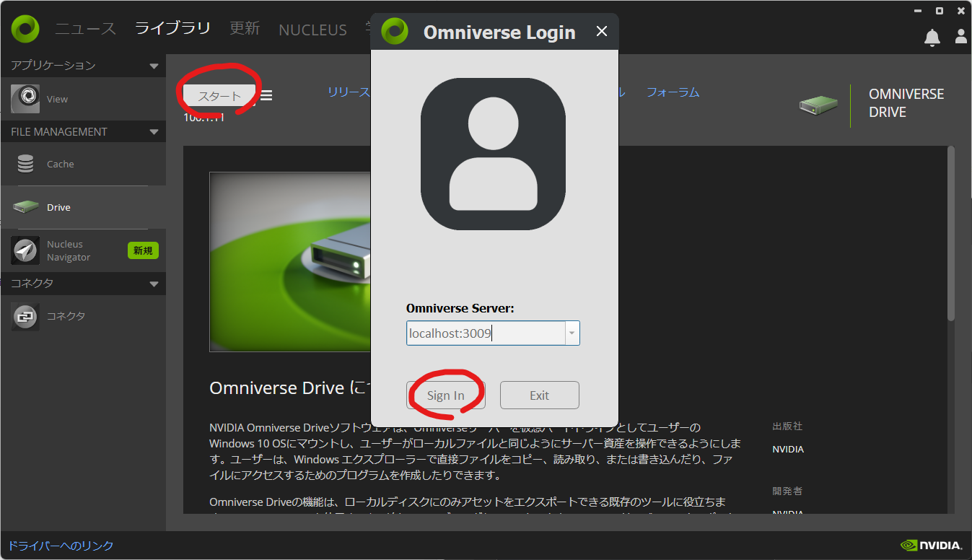972x560 pixels.
Task: Select the Cache icon in sidebar
Action: (25, 164)
